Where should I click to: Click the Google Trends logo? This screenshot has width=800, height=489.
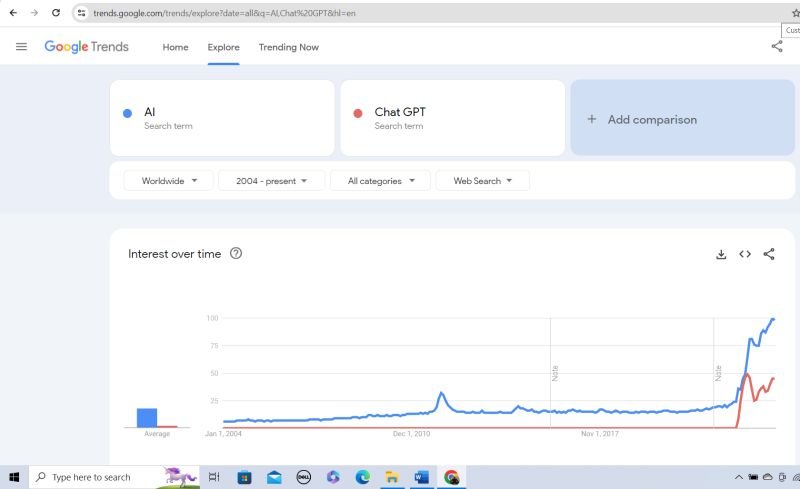pos(86,46)
